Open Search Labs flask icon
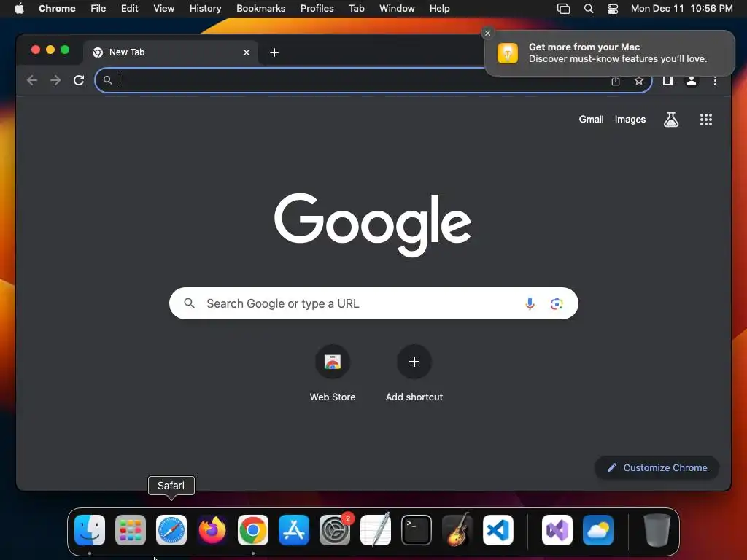 [x=671, y=120]
